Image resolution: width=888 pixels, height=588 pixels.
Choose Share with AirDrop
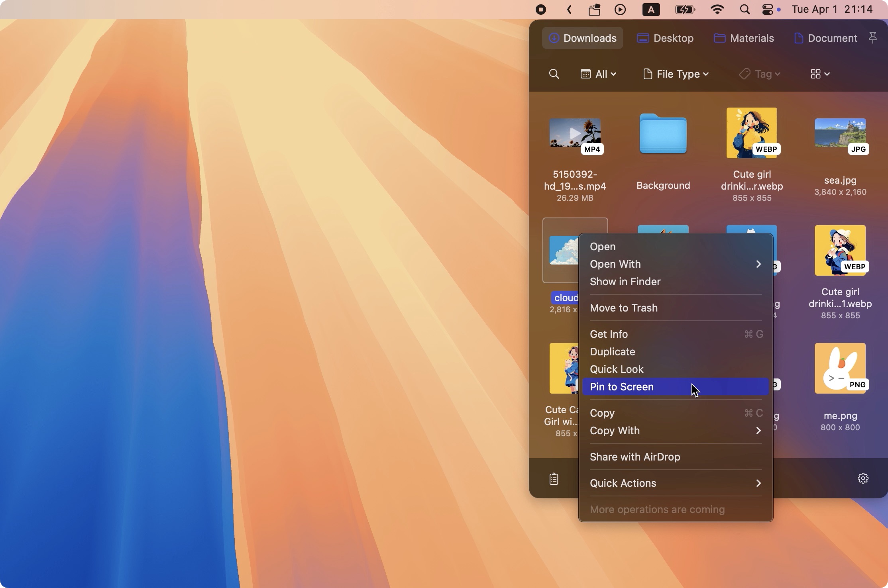point(635,457)
